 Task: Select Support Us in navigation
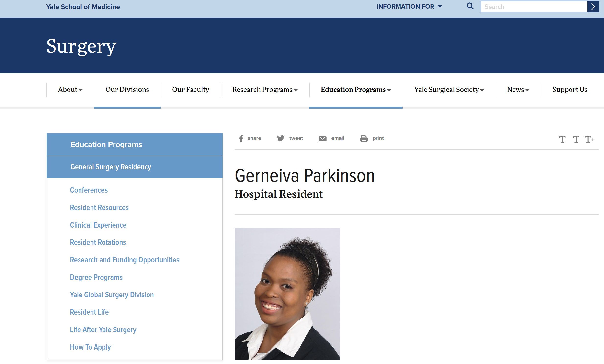(570, 90)
